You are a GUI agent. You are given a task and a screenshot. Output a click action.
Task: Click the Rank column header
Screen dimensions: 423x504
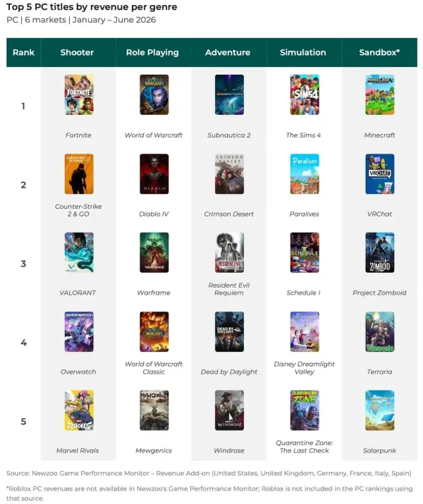click(x=23, y=52)
